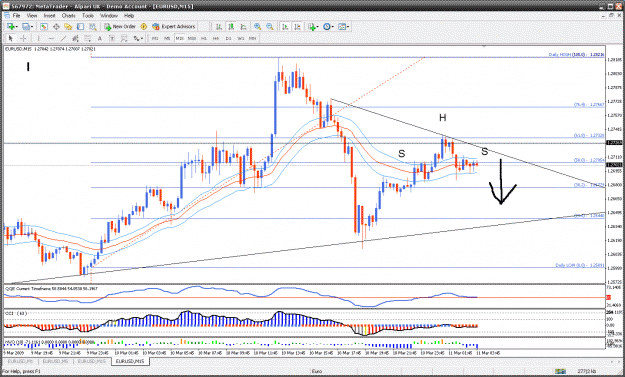
Task: Switch to D1 timeframe
Action: tap(228, 38)
